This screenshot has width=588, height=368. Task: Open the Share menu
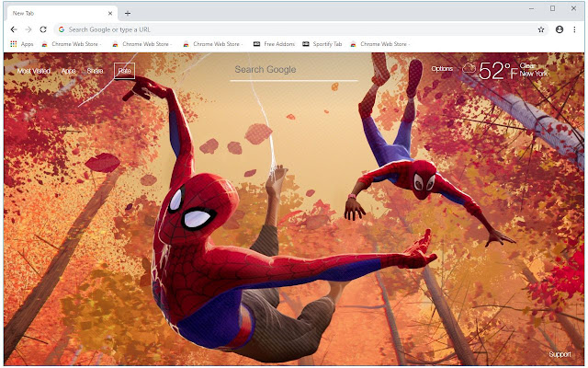(95, 71)
